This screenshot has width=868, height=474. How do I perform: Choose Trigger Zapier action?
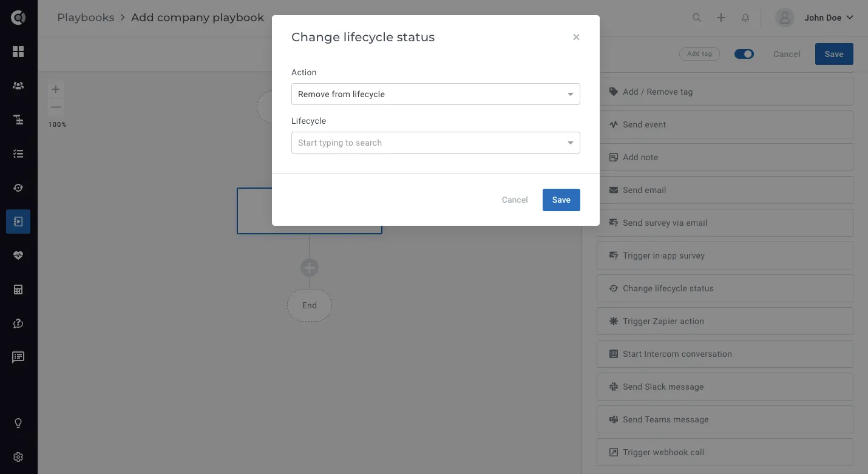click(x=725, y=321)
